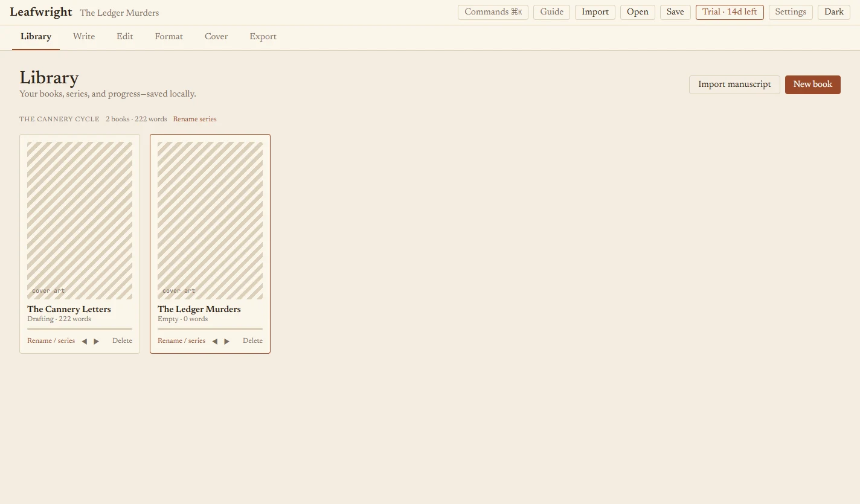The width and height of the screenshot is (860, 504).
Task: Open the Guide
Action: click(551, 12)
